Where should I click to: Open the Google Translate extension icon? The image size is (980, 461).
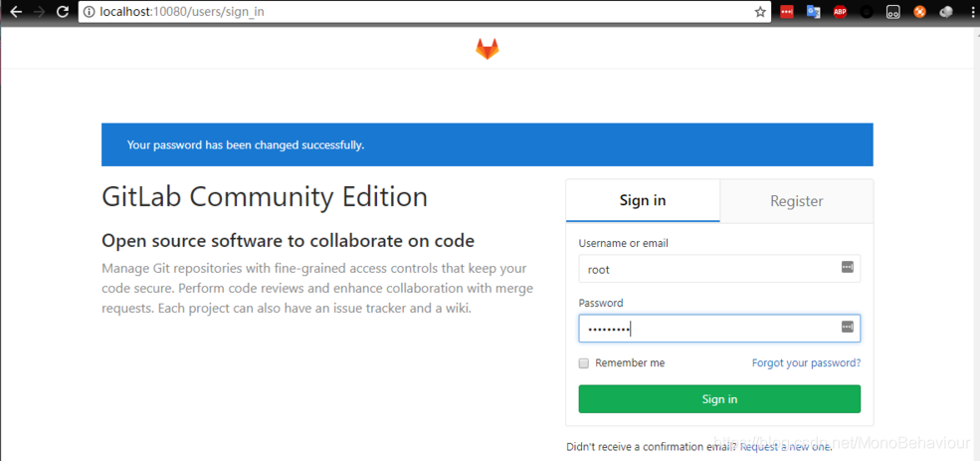click(813, 11)
